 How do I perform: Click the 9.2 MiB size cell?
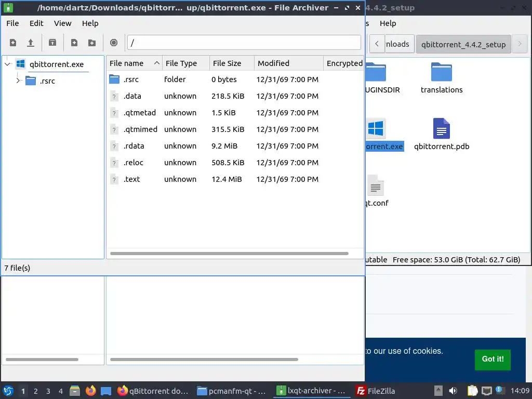[x=224, y=146]
